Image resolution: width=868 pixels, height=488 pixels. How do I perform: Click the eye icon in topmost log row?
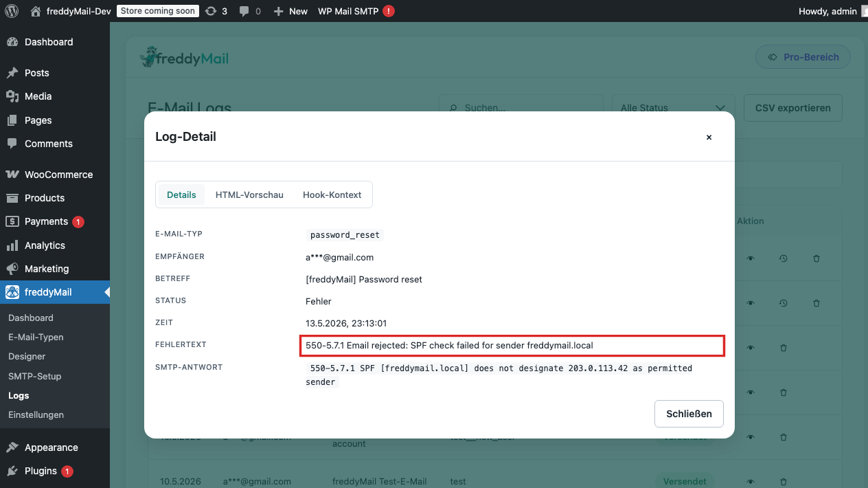(x=751, y=258)
